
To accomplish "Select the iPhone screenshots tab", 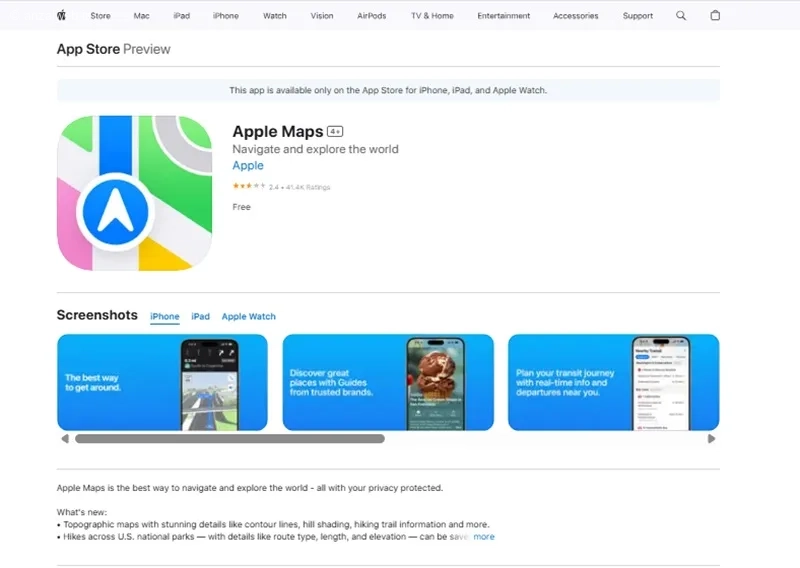I will [x=165, y=316].
